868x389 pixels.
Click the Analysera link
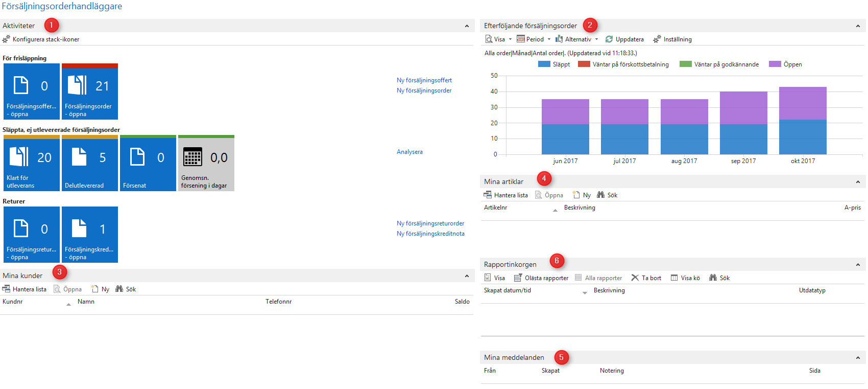coord(409,152)
